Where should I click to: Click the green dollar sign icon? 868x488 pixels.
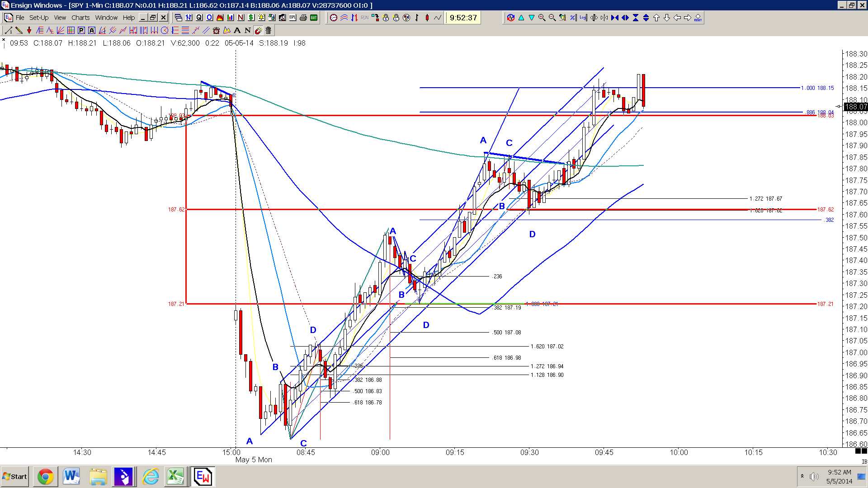click(x=251, y=18)
